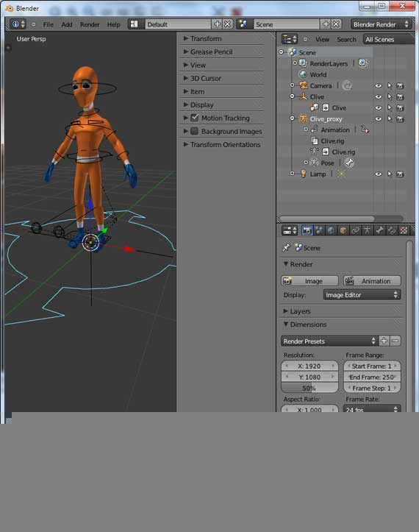Viewport: 419px width, 532px height.
Task: Toggle Lamp renderability camera icon
Action: click(401, 174)
